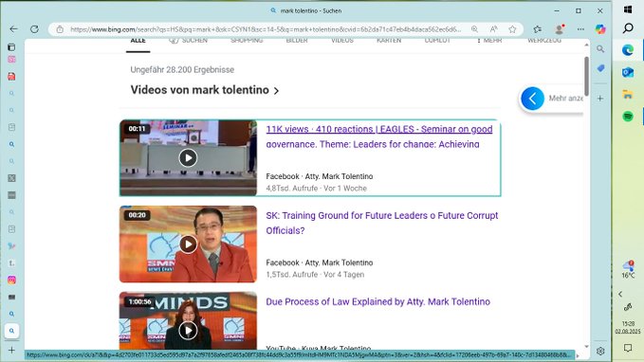Viewport: 644px width, 362px height.
Task: Open the Read aloud icon in the address bar
Action: pyautogui.click(x=493, y=29)
